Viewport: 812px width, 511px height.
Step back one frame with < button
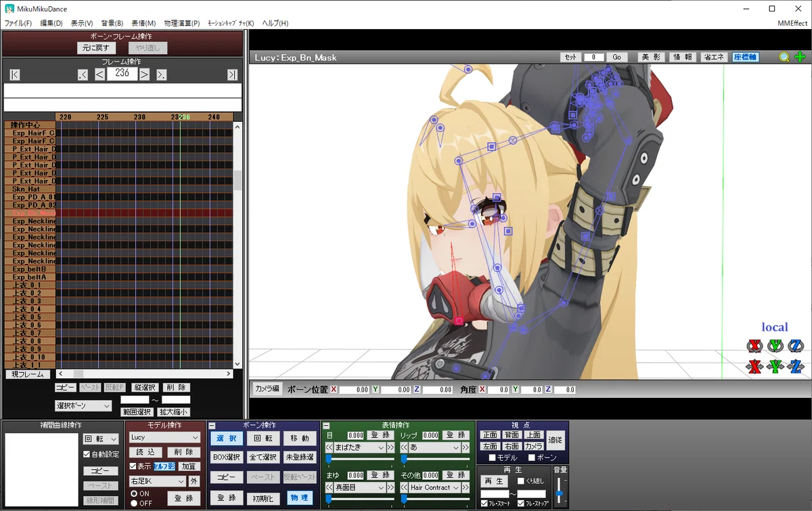coord(99,74)
